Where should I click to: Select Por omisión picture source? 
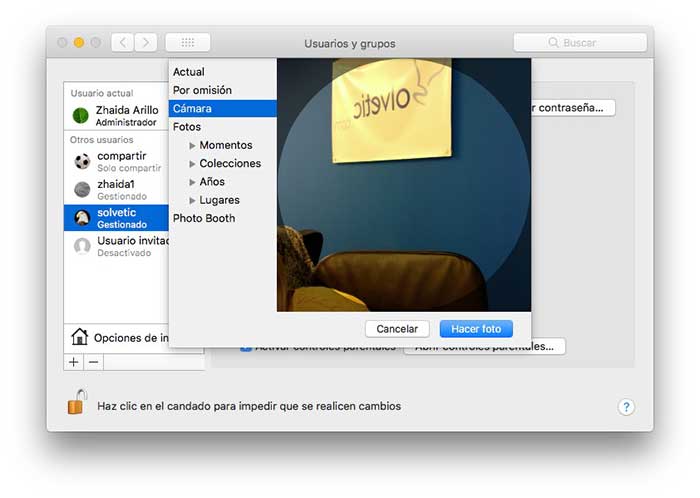pos(222,90)
